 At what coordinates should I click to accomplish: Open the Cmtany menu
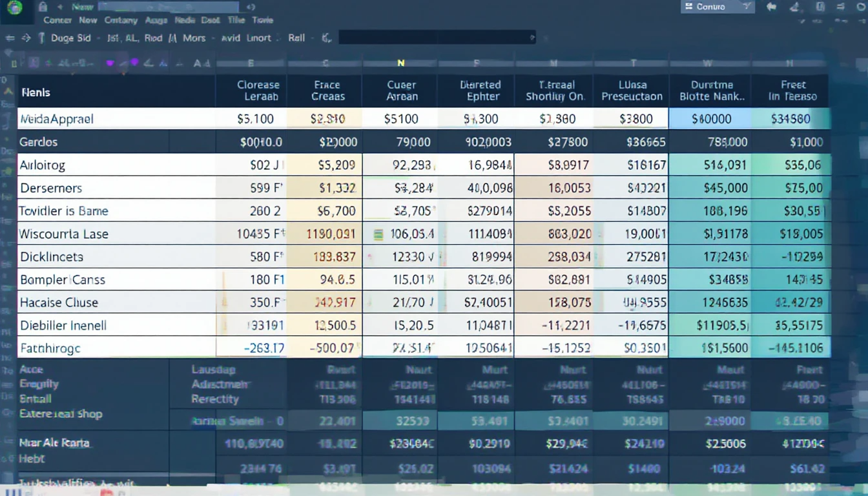121,20
